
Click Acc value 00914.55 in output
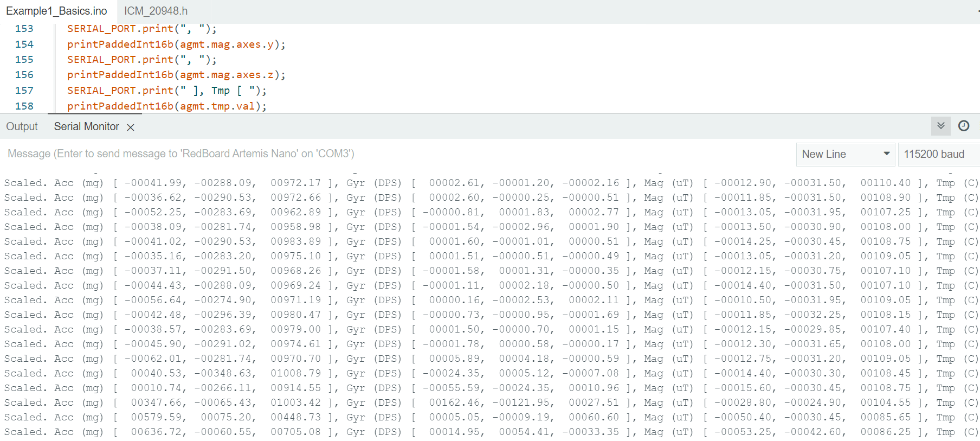[x=295, y=388]
